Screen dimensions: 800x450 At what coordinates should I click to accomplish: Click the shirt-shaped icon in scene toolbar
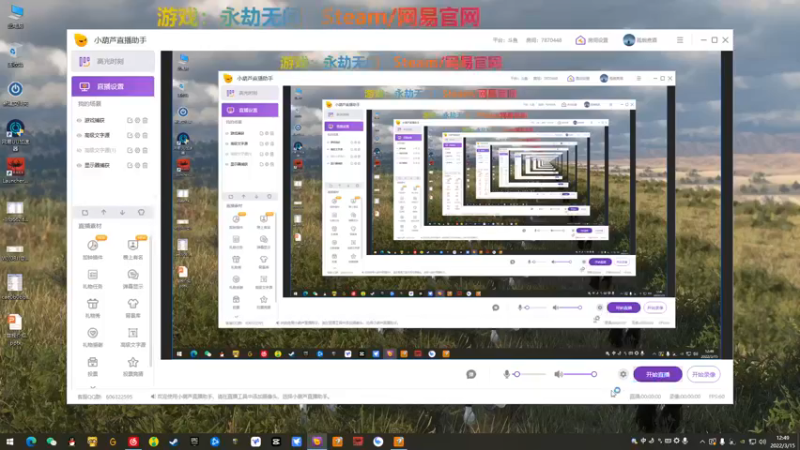[141, 212]
